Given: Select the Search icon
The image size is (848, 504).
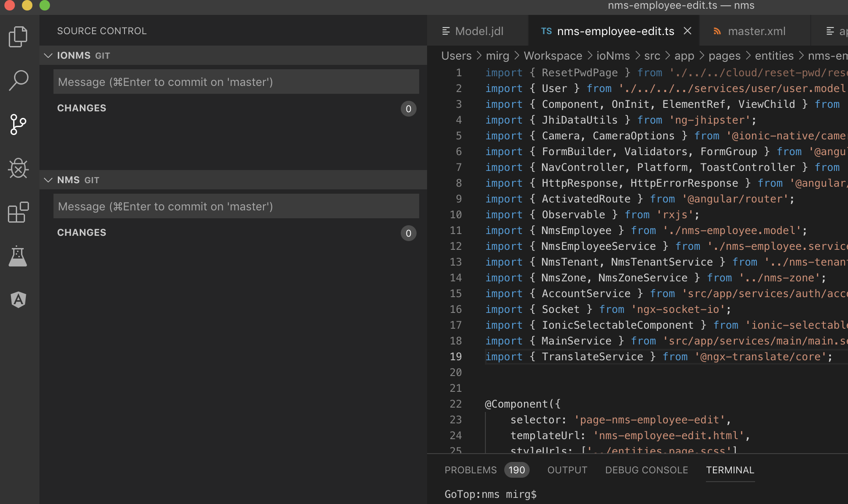Looking at the screenshot, I should click(18, 81).
